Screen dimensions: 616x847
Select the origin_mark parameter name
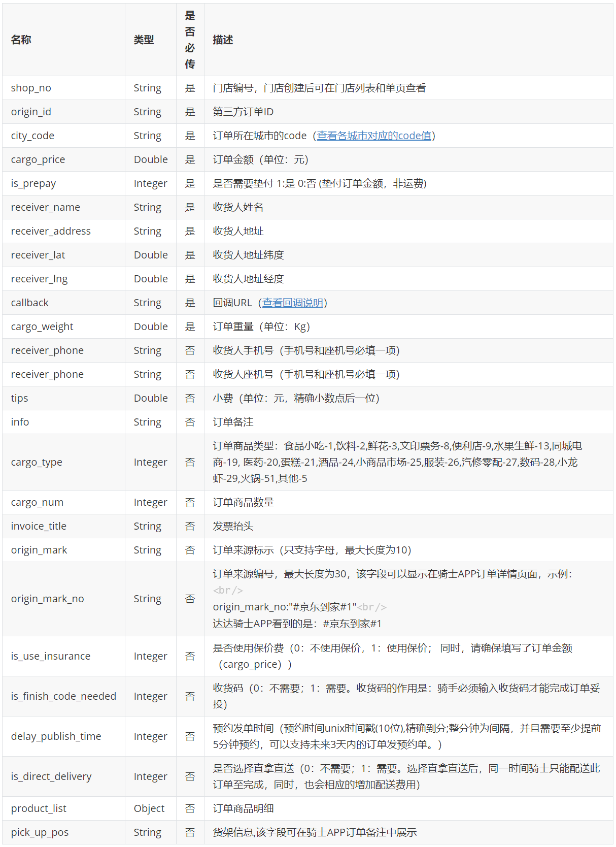(39, 550)
